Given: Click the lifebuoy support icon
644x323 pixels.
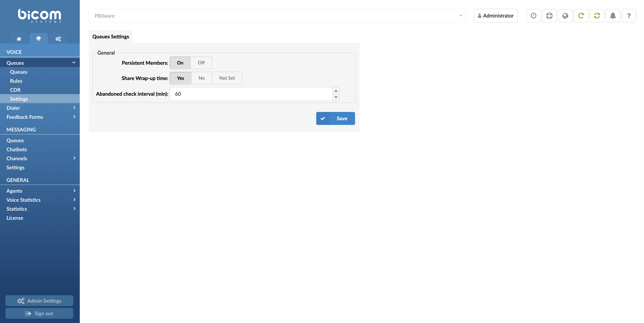Looking at the screenshot, I should (549, 16).
